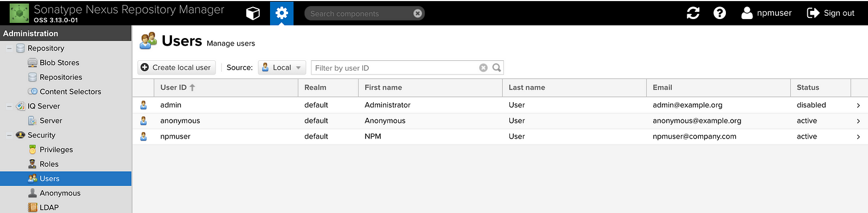Open the Browse cube icon in header
Viewport: 868px width, 213px height.
[x=253, y=13]
